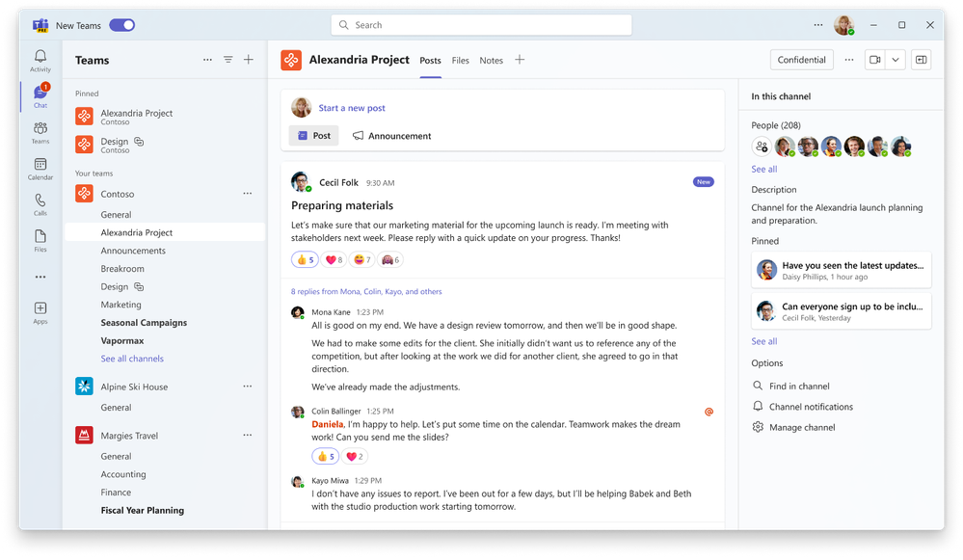
Task: Switch to the Notes tab
Action: click(491, 60)
